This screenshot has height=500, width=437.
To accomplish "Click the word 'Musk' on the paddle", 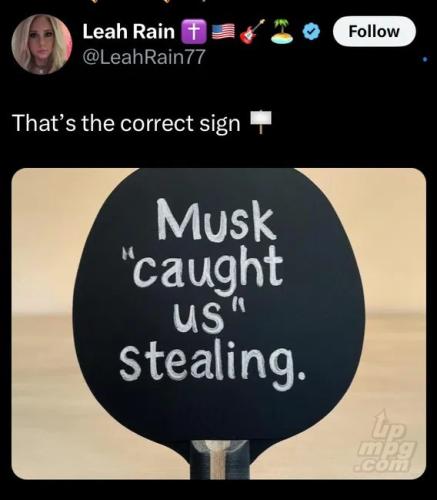I will pos(216,220).
